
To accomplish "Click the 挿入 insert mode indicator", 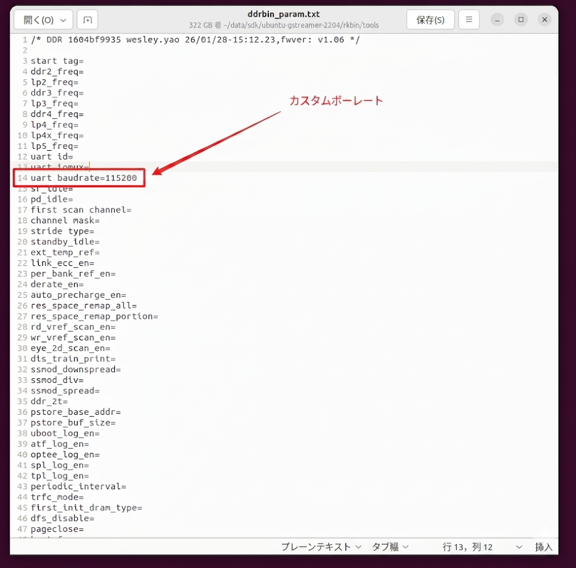I will (544, 547).
